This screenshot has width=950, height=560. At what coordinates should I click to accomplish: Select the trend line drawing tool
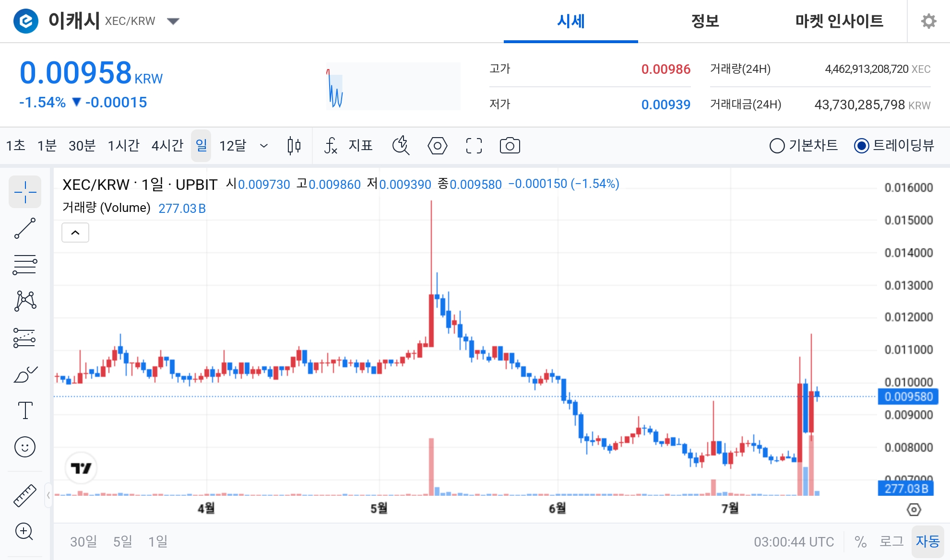click(x=25, y=228)
